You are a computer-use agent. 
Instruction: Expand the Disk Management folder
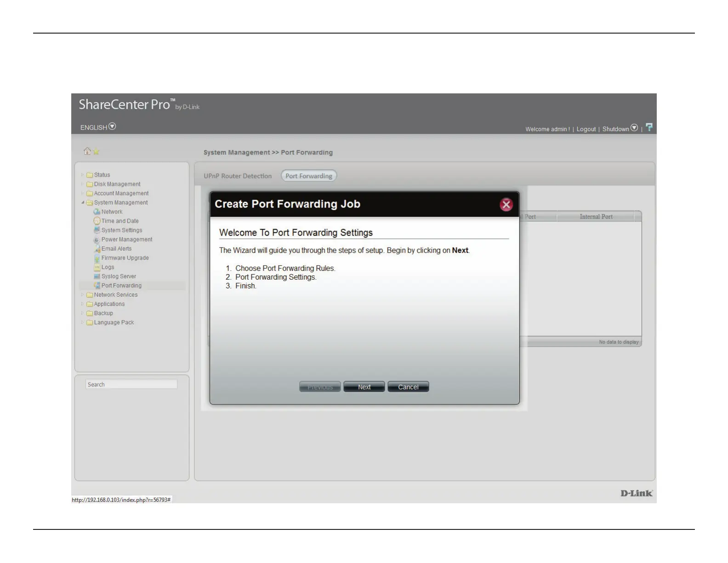(83, 184)
